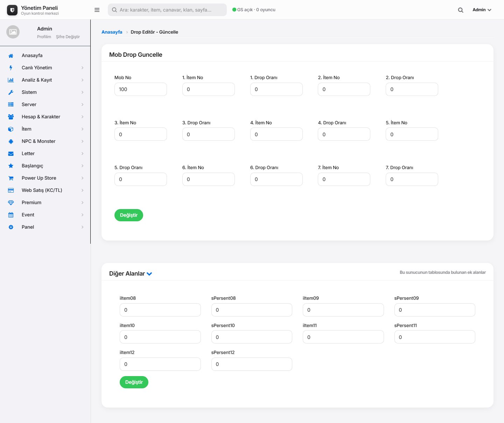Expand the Canlı Yönetim chevron

tap(83, 68)
